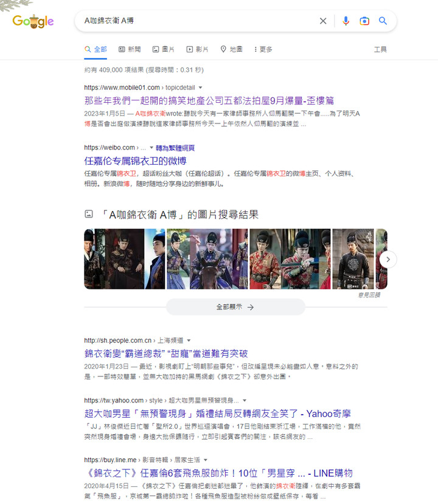The height and width of the screenshot is (504, 438).
Task: Clear the search box with the X icon
Action: click(323, 21)
